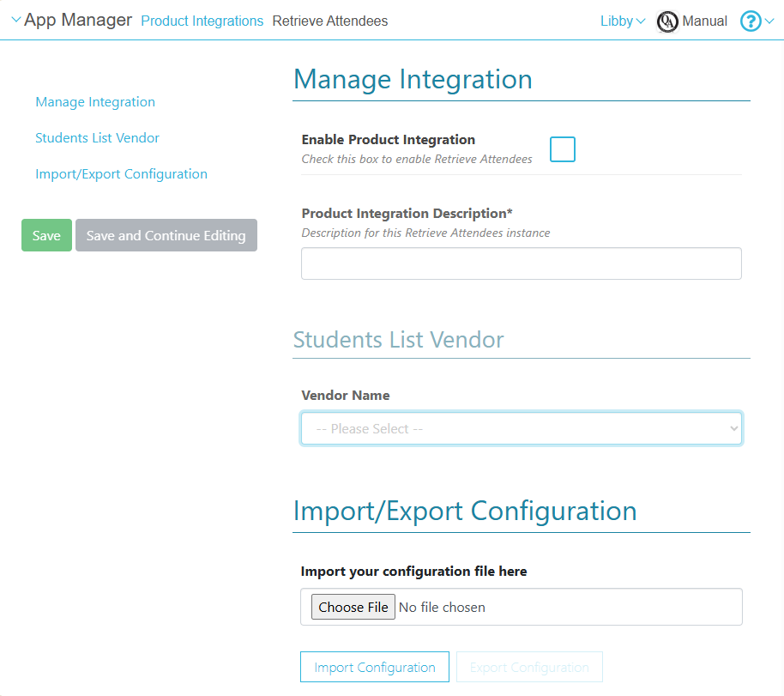784x696 pixels.
Task: Click the Retrieve Attendees breadcrumb
Action: 329,21
